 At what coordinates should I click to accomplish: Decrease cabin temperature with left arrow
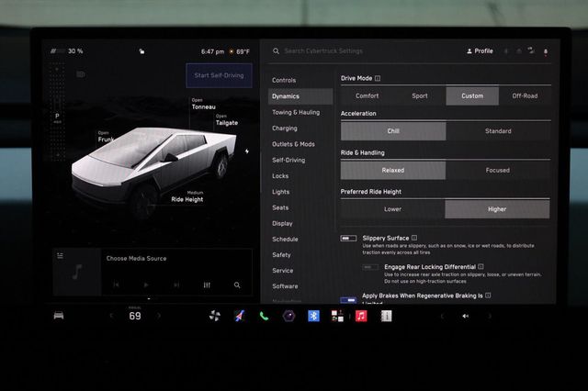(111, 316)
